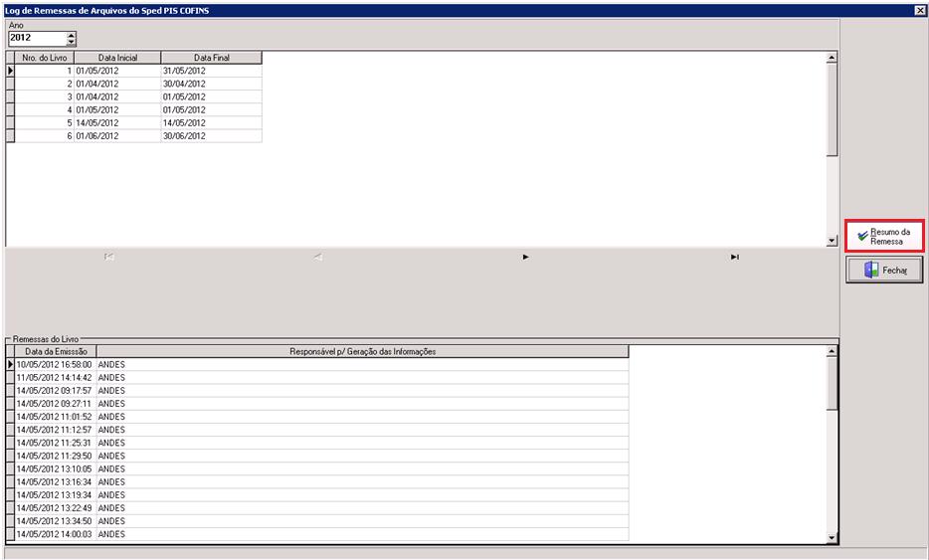Viewport: 929px width, 560px height.
Task: Jump to last record navigator arrow
Action: [734, 257]
